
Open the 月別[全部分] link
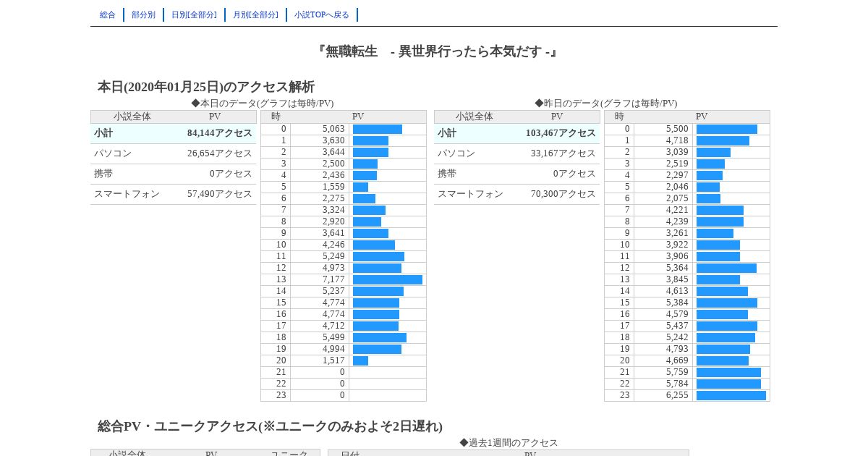[255, 14]
